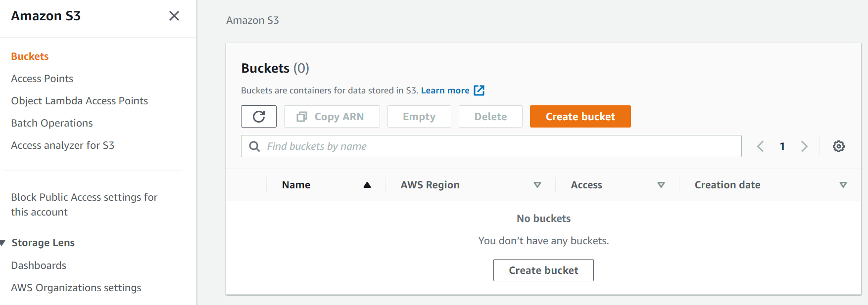Click the AWS Region column header
Image resolution: width=868 pixels, height=305 pixels.
(430, 185)
